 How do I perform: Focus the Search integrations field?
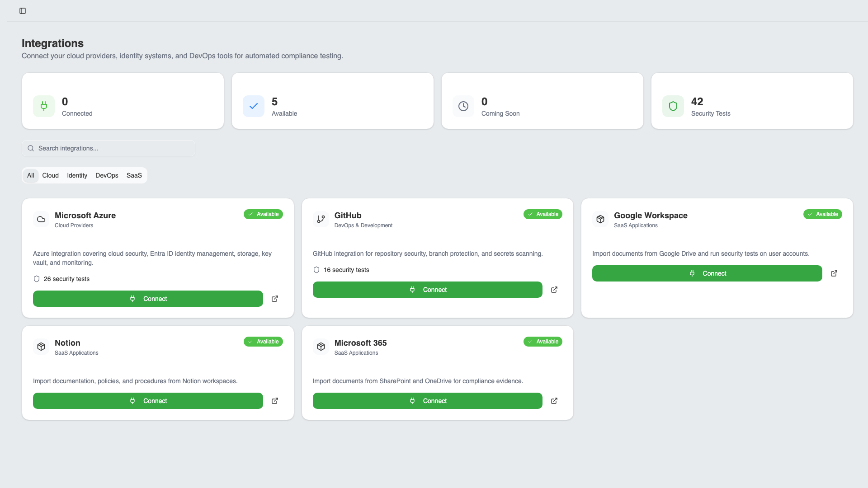point(108,148)
